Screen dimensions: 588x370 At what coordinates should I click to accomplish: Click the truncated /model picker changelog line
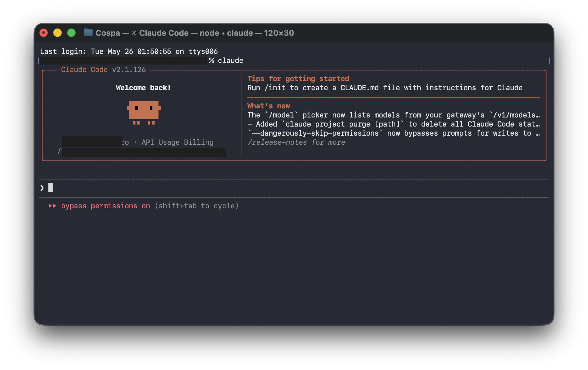(394, 115)
